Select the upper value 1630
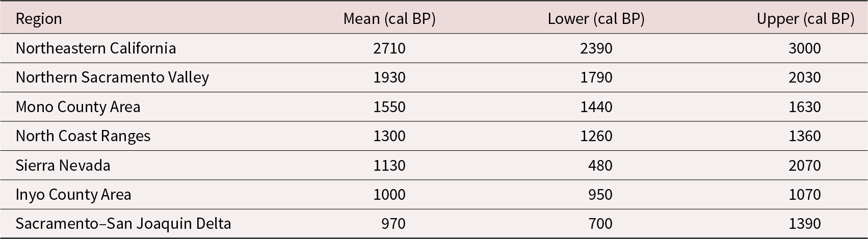868x239 pixels. (x=805, y=107)
